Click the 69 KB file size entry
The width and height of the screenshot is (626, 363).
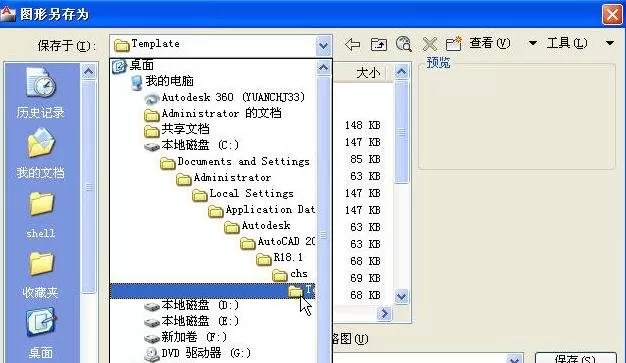point(365,278)
